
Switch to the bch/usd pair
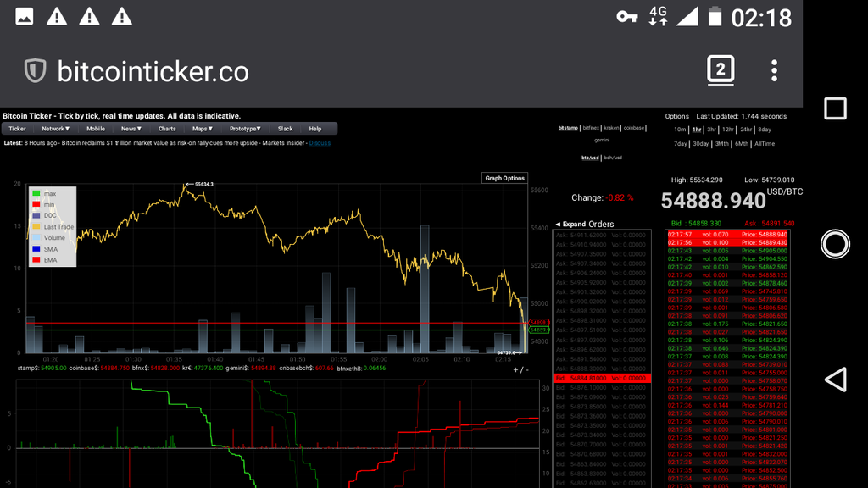[x=613, y=158]
